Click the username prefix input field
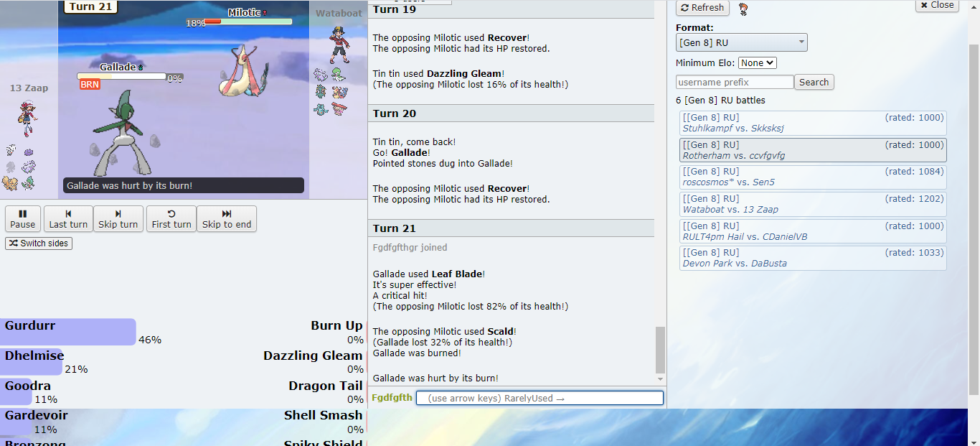The height and width of the screenshot is (446, 980). (x=735, y=83)
